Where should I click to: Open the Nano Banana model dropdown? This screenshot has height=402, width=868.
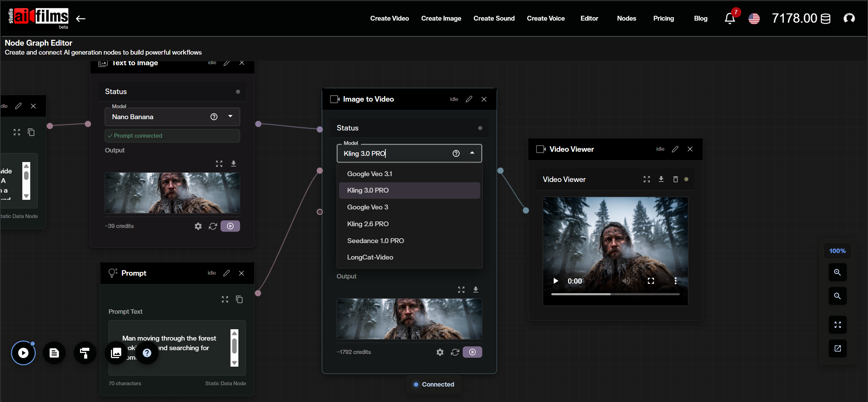(230, 117)
